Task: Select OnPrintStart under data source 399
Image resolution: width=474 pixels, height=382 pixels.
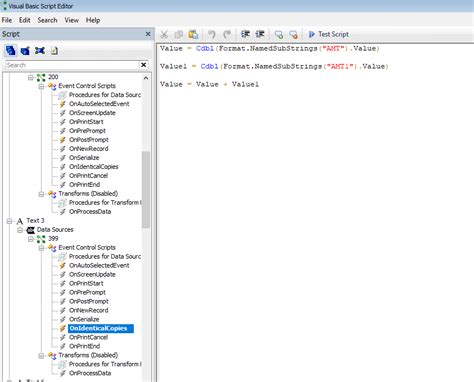Action: tap(86, 283)
